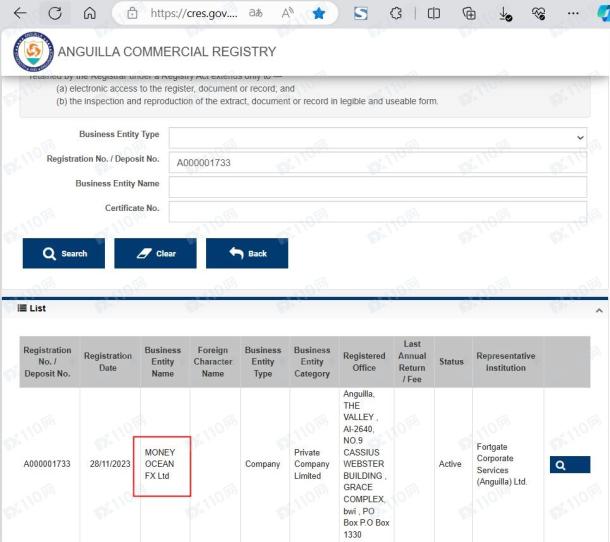The height and width of the screenshot is (542, 610).
Task: Click the Anguilla Commercial Registry logo
Action: tap(33, 52)
